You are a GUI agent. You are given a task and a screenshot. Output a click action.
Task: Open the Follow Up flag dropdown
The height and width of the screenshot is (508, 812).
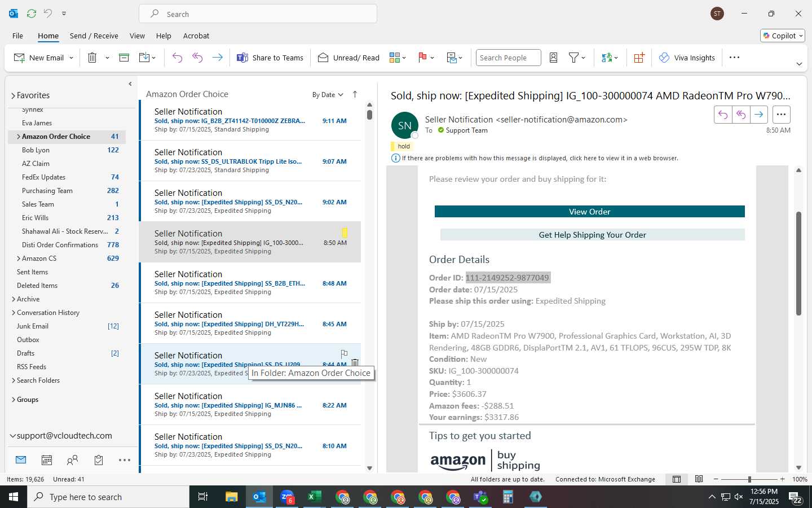coord(426,58)
